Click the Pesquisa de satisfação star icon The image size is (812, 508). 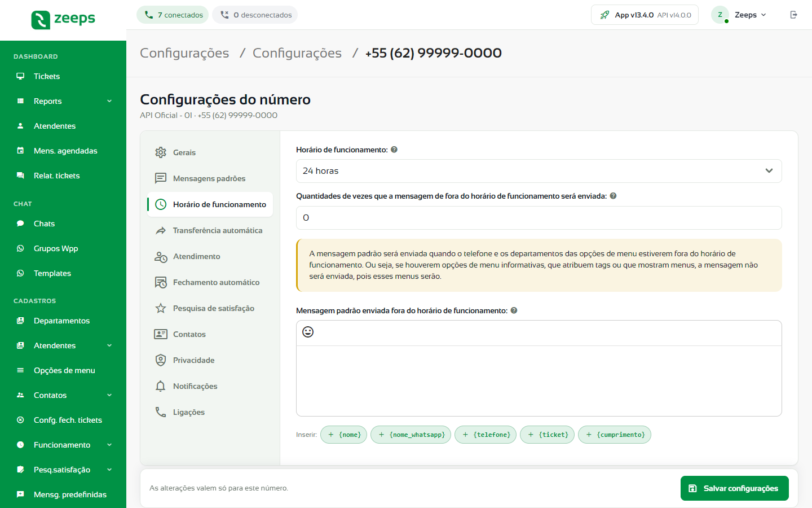161,308
